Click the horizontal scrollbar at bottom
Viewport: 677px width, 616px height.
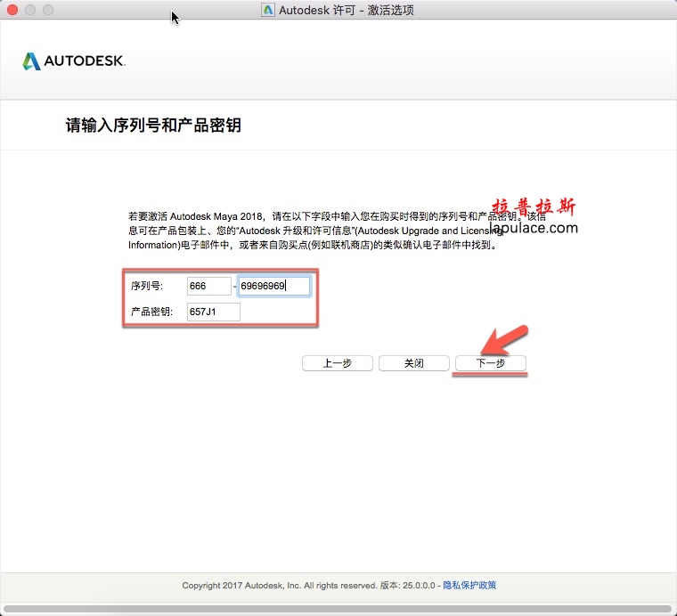tap(338, 609)
